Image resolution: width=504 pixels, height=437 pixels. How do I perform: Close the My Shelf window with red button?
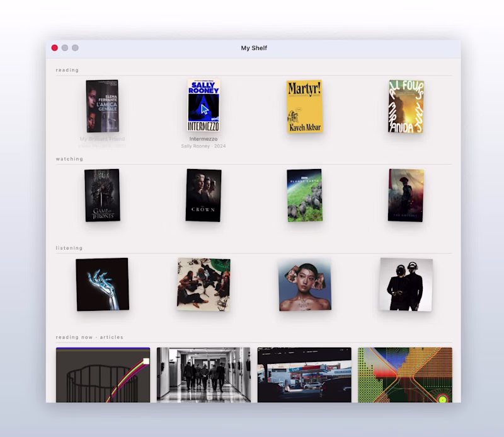click(55, 48)
